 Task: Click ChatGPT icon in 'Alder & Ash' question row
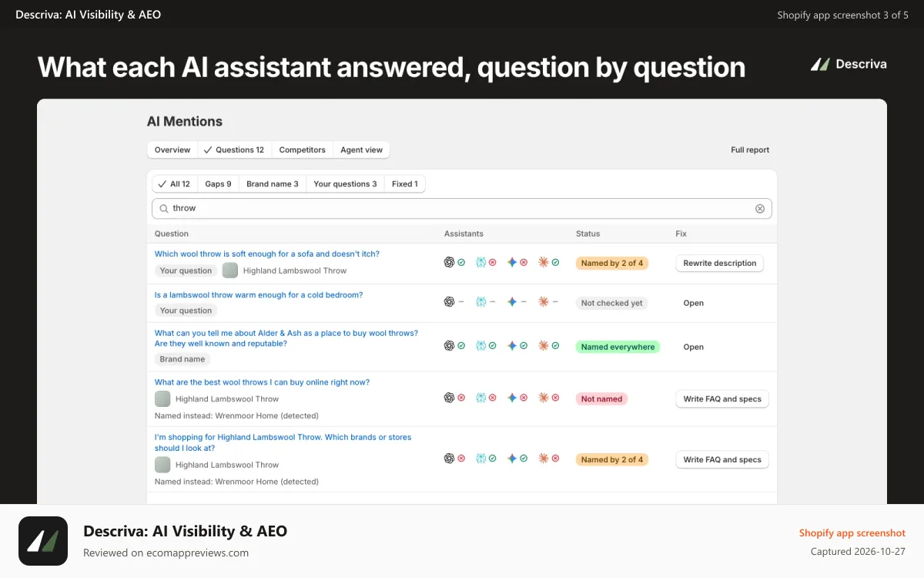(449, 346)
